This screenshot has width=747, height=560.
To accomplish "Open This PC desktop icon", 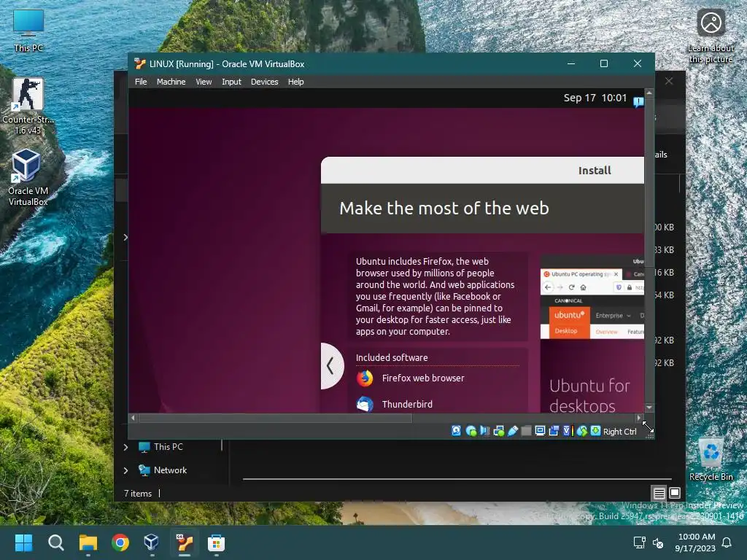I will pos(28,30).
